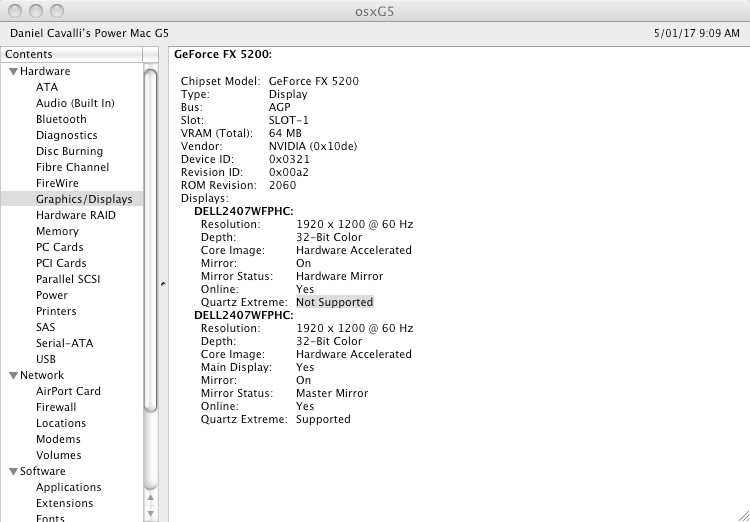Open Extensions software list
This screenshot has width=750, height=522.
[64, 503]
